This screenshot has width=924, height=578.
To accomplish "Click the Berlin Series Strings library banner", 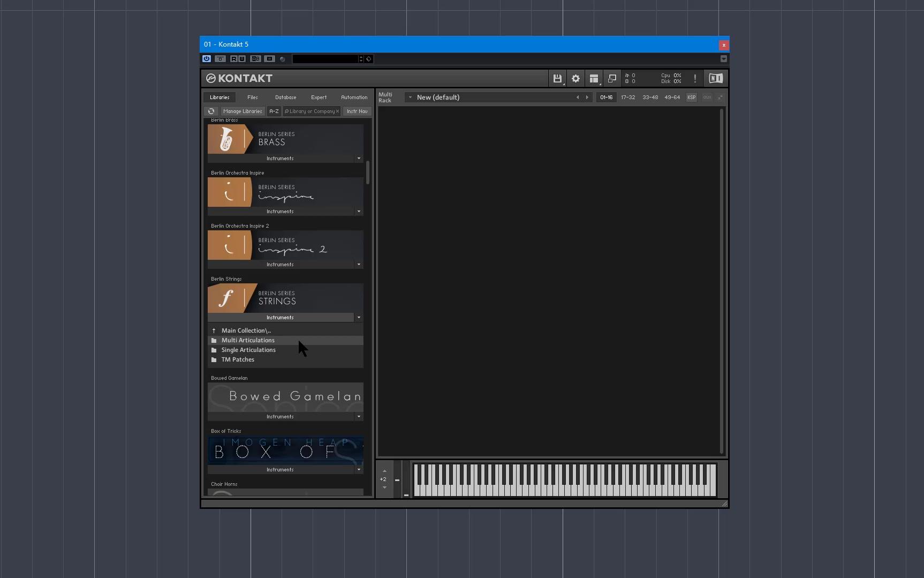I will point(285,298).
